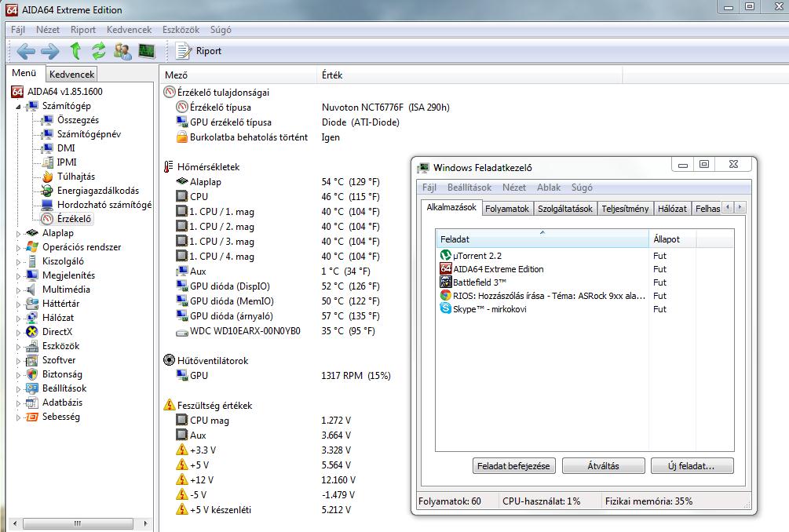Select Összegzés in the tree

point(78,120)
